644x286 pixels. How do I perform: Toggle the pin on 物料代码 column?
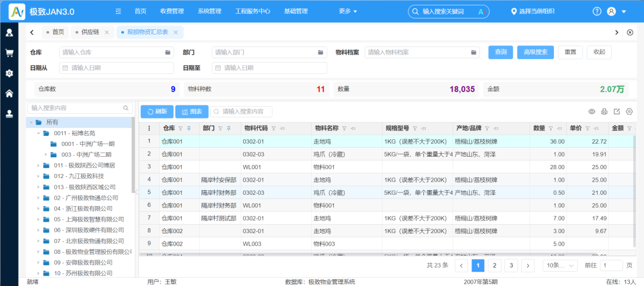pos(282,129)
